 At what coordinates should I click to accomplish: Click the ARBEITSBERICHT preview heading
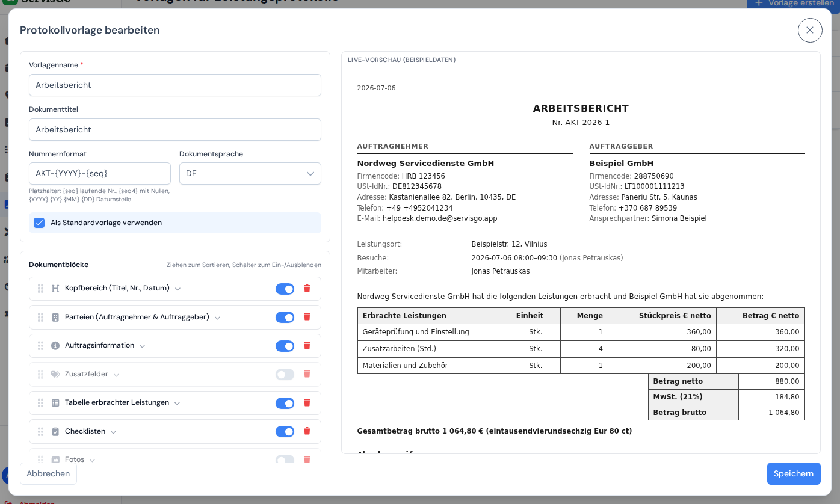point(581,108)
